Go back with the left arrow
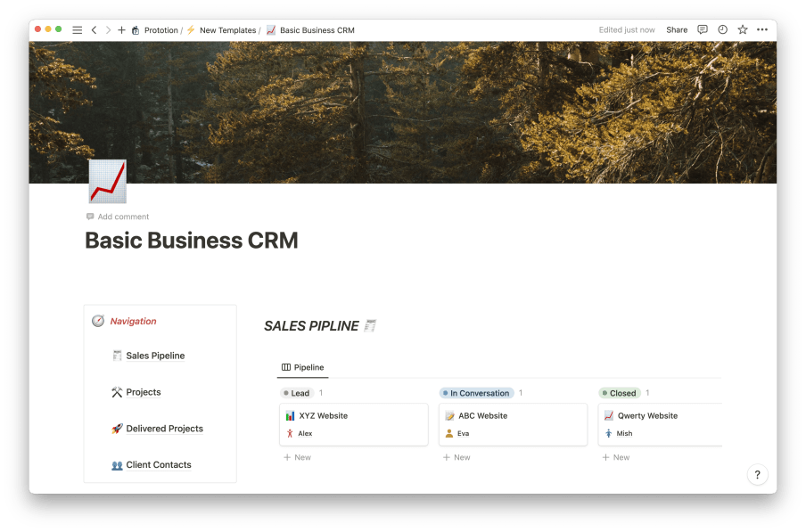The image size is (806, 532). click(x=95, y=30)
